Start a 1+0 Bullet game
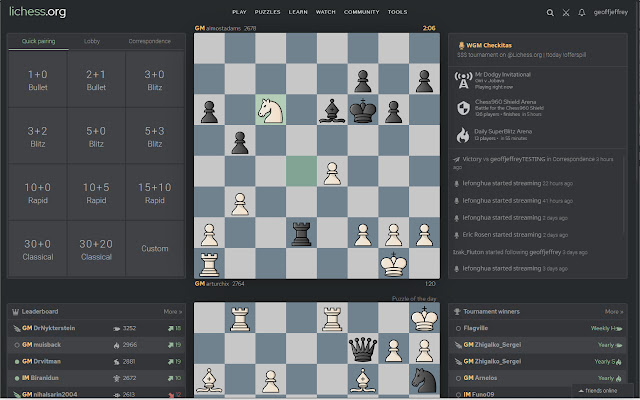Image resolution: width=640 pixels, height=400 pixels. point(38,80)
